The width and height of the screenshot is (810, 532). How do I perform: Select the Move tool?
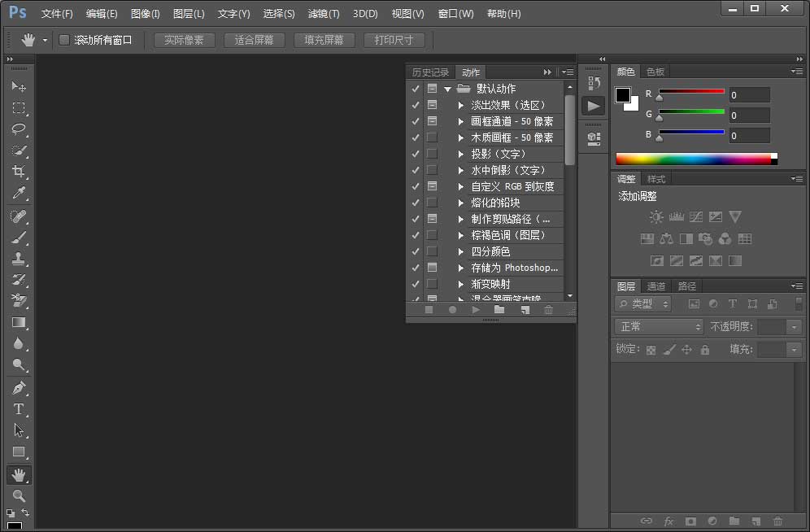click(19, 86)
